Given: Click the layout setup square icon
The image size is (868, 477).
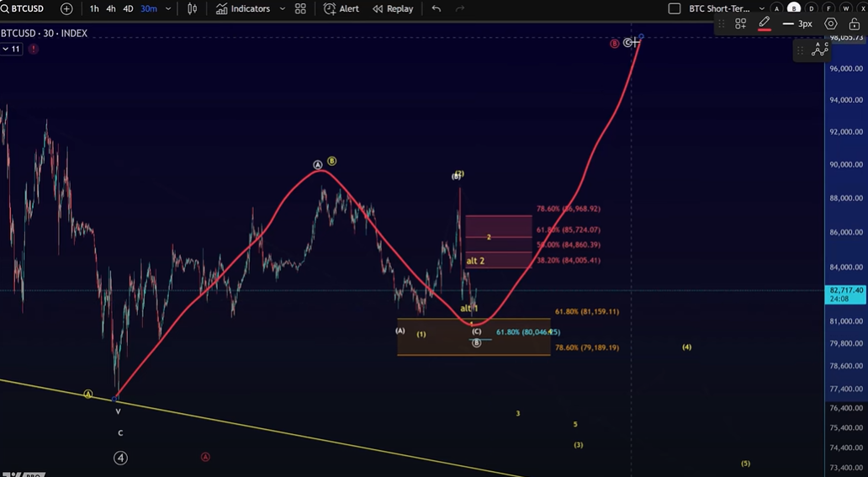Looking at the screenshot, I should coord(675,8).
